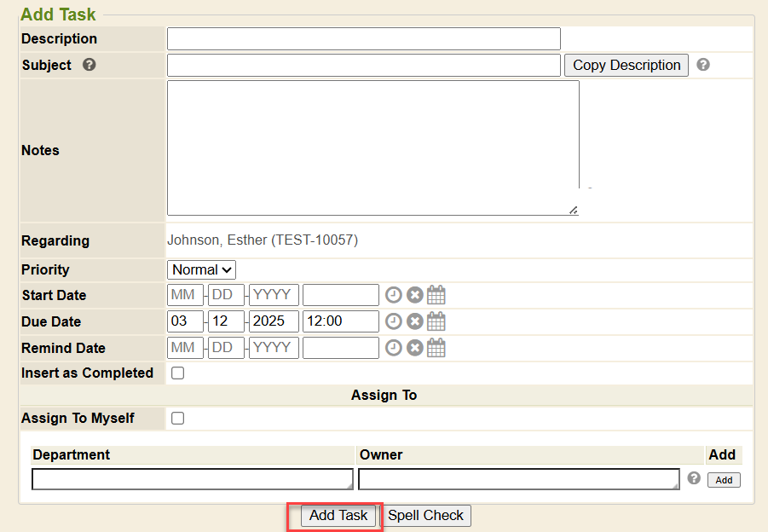
Task: Clear Start Date using the X icon
Action: (415, 296)
